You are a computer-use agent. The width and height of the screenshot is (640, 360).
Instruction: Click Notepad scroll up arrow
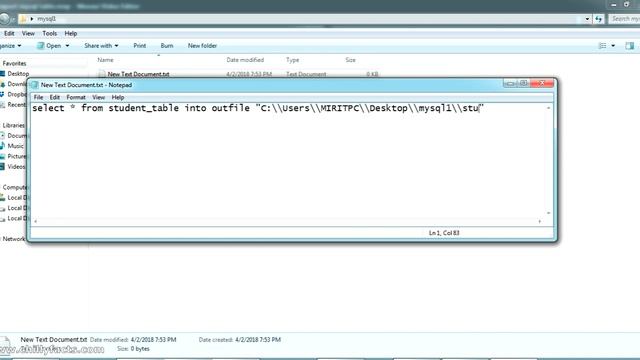[x=549, y=108]
